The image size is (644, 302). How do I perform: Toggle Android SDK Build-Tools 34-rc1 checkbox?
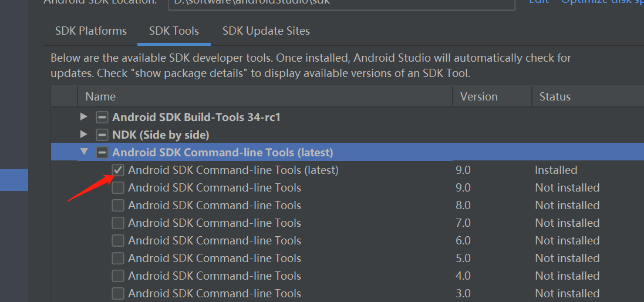pos(102,118)
